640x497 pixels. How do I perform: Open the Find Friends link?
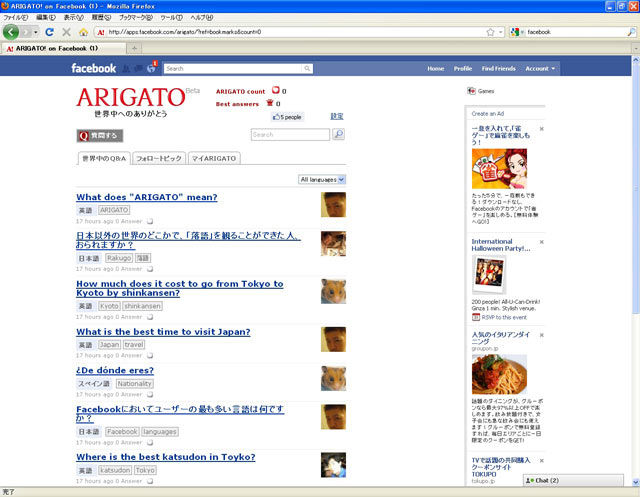[x=498, y=69]
